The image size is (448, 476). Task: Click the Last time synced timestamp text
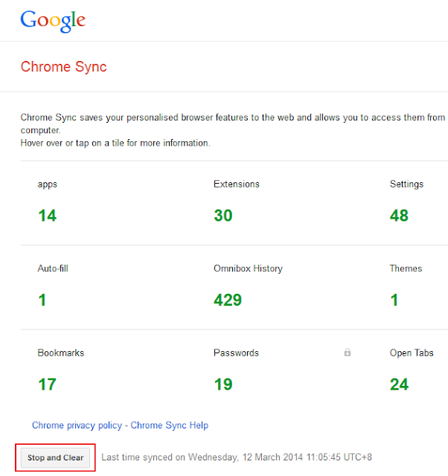tap(237, 457)
